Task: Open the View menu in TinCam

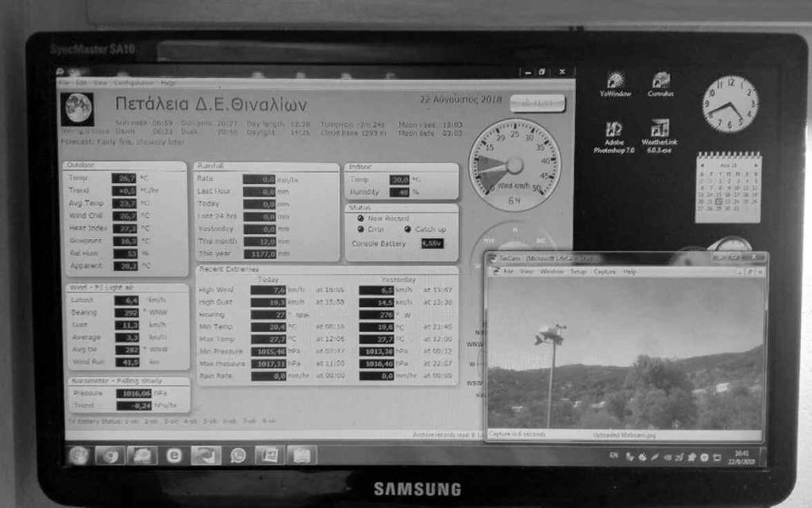Action: (x=527, y=271)
